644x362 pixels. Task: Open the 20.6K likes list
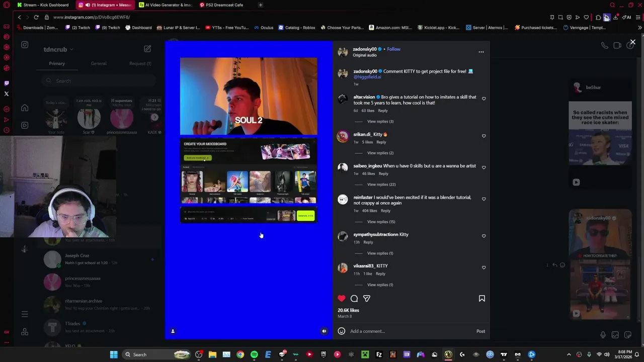pos(348,310)
